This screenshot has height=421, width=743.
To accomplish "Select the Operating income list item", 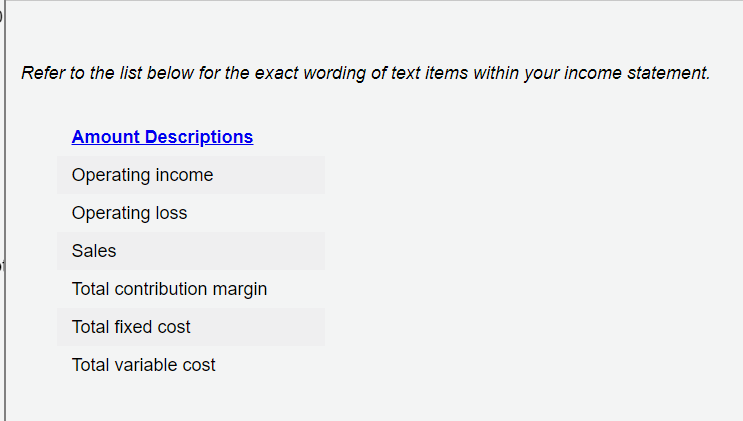I will coord(142,175).
